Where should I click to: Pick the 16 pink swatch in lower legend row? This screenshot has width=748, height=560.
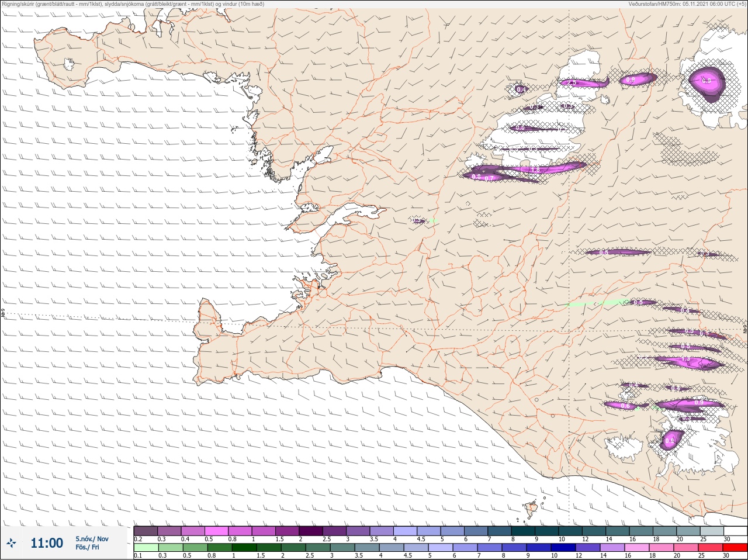click(637, 548)
